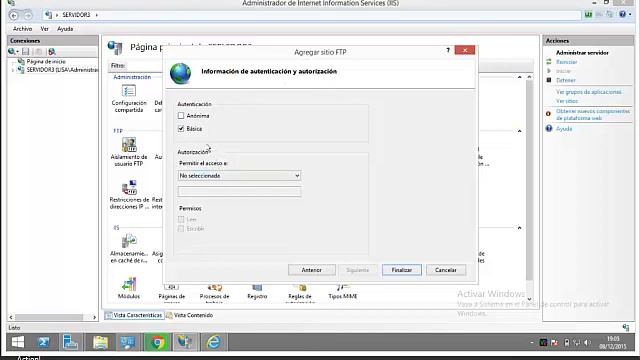Click the help icon in the address bar

622,15
